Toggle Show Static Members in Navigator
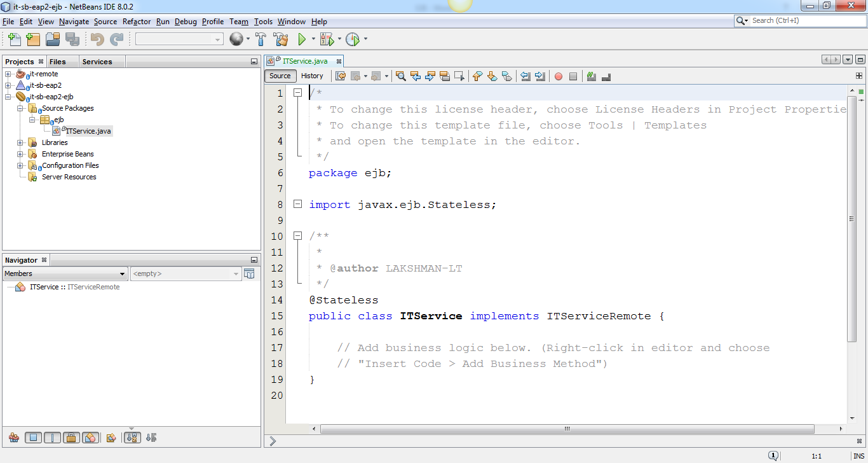This screenshot has height=463, width=868. click(53, 438)
